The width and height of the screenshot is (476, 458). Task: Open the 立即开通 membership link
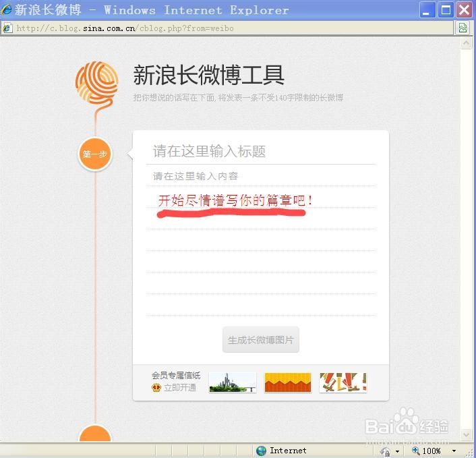[x=180, y=388]
